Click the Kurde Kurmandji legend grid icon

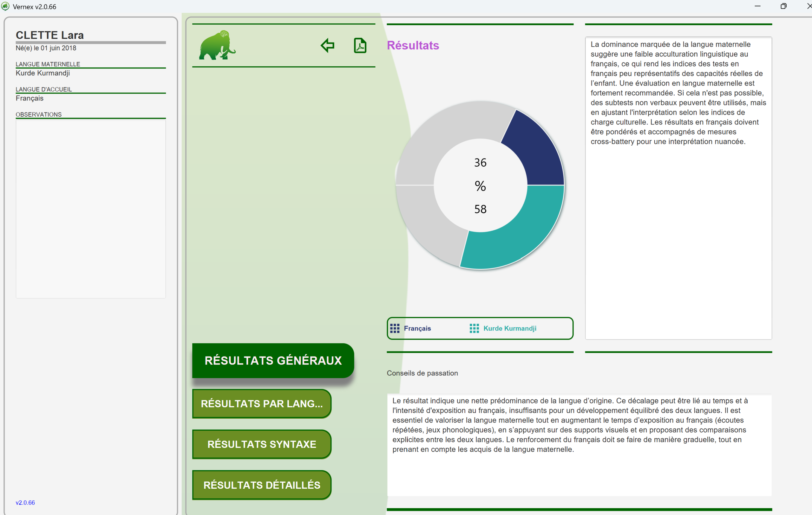click(474, 328)
